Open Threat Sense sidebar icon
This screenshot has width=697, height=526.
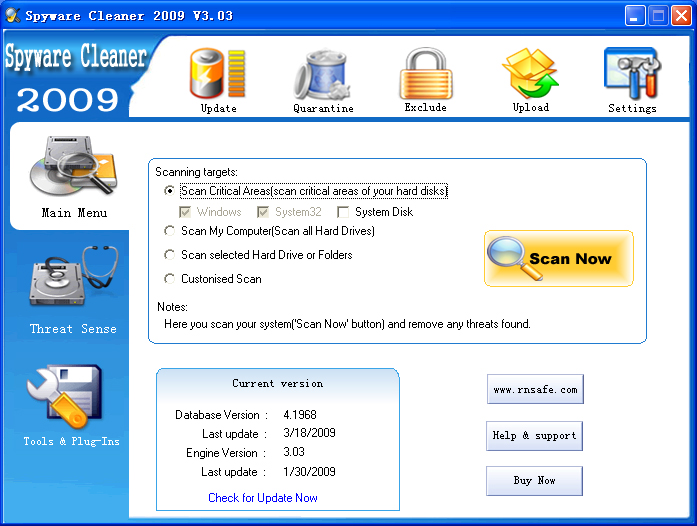pyautogui.click(x=74, y=276)
